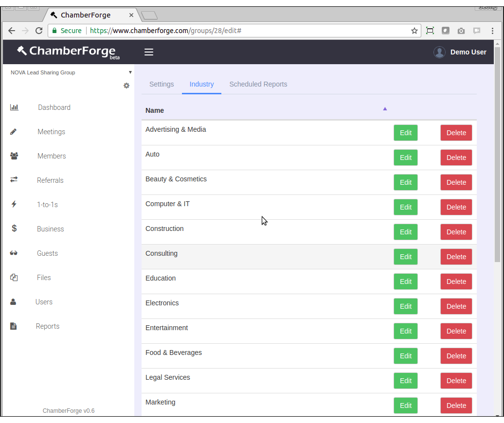This screenshot has height=423, width=504.
Task: Click the Meetings pencil icon
Action: (x=14, y=132)
